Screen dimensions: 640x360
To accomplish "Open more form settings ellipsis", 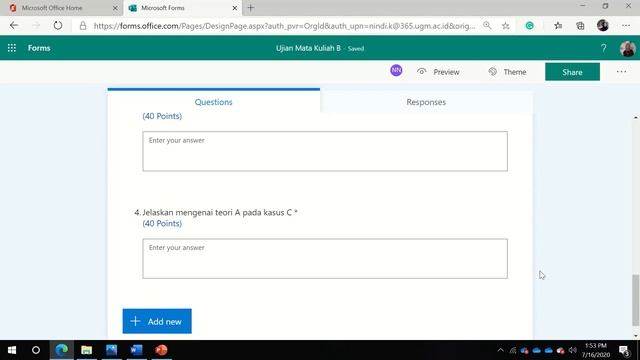I will 621,72.
